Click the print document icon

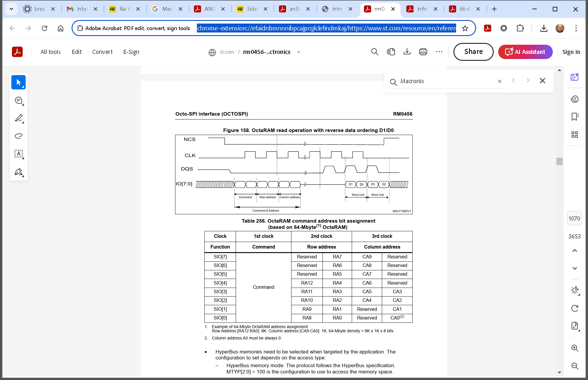click(423, 52)
